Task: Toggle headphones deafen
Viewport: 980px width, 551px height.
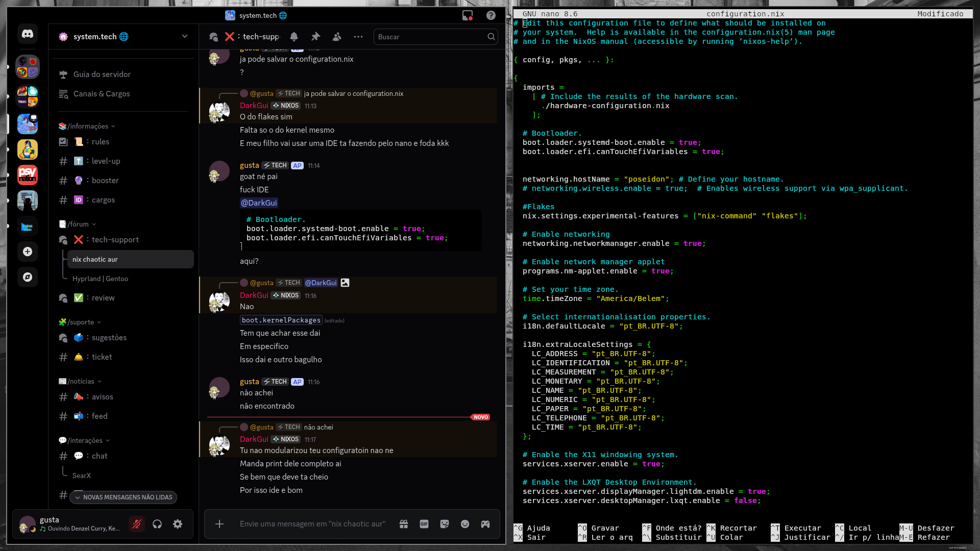Action: (157, 524)
